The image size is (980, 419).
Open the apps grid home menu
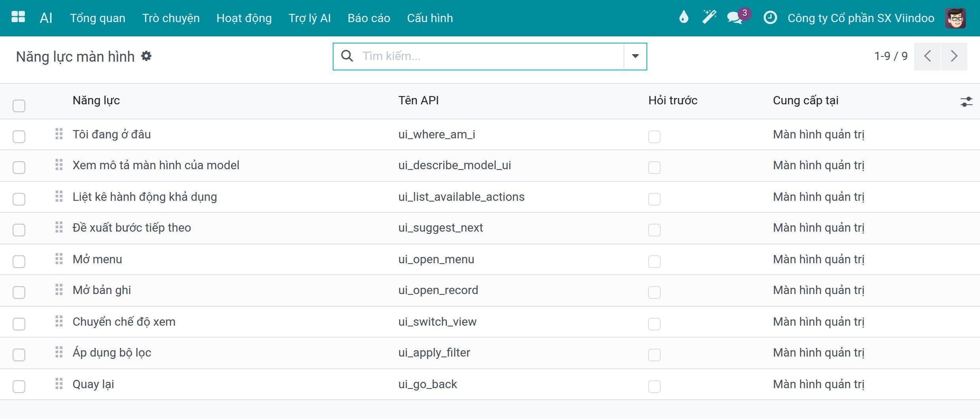coord(18,17)
